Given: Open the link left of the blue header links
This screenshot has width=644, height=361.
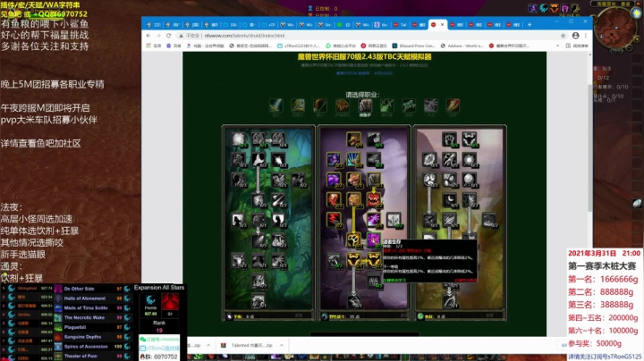Looking at the screenshot, I should point(352,73).
